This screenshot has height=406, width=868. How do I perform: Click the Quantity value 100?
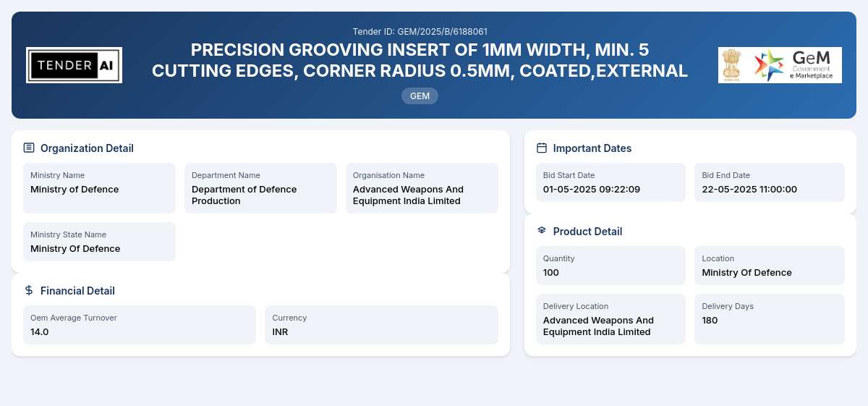click(551, 273)
